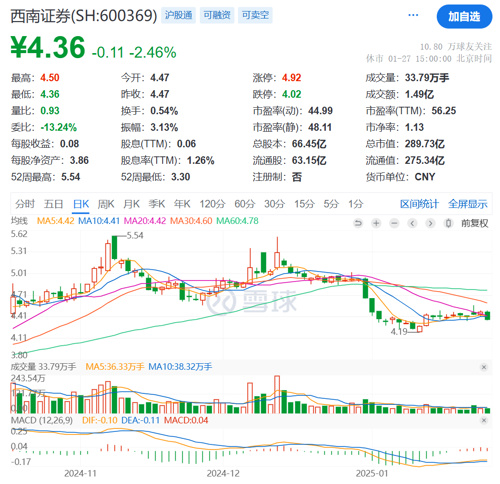Select the 5分 interval tab
The image size is (500, 484).
(x=331, y=204)
